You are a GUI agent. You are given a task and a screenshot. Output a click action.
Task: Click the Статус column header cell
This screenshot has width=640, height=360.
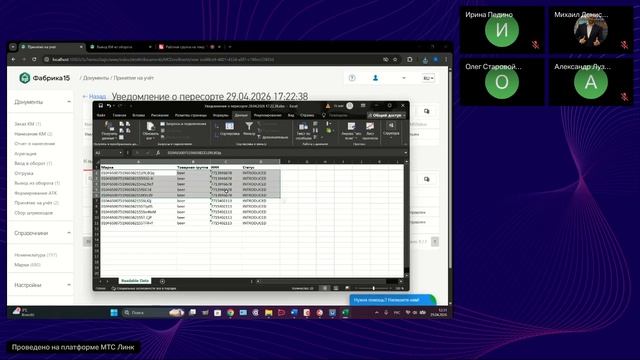[261, 167]
